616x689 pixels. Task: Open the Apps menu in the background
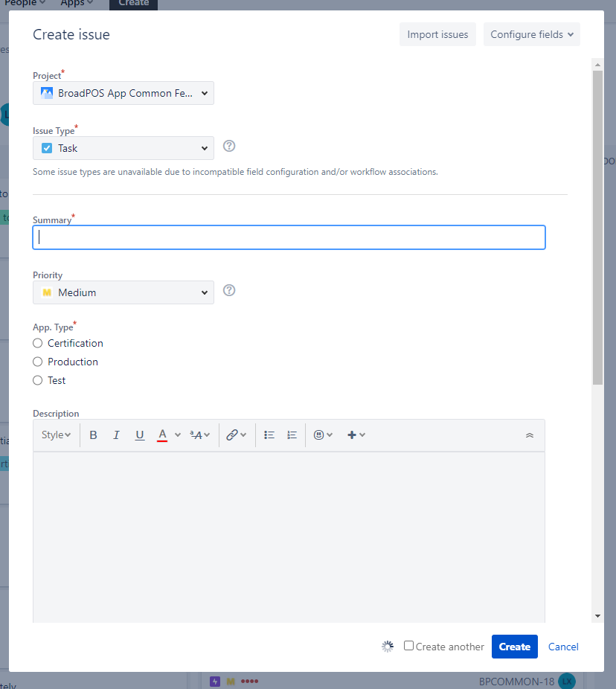click(x=77, y=3)
